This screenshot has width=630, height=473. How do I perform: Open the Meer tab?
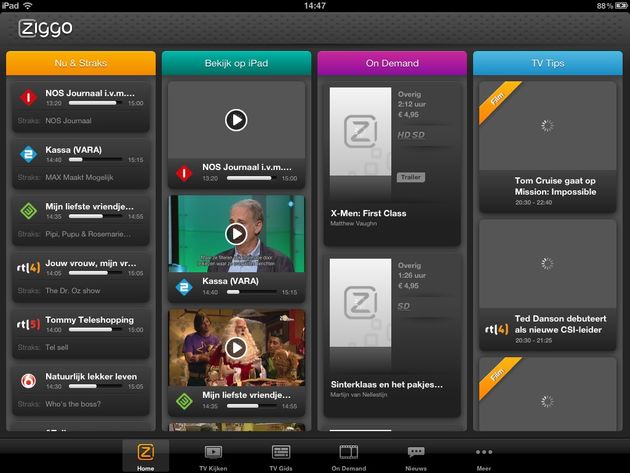coord(484,456)
